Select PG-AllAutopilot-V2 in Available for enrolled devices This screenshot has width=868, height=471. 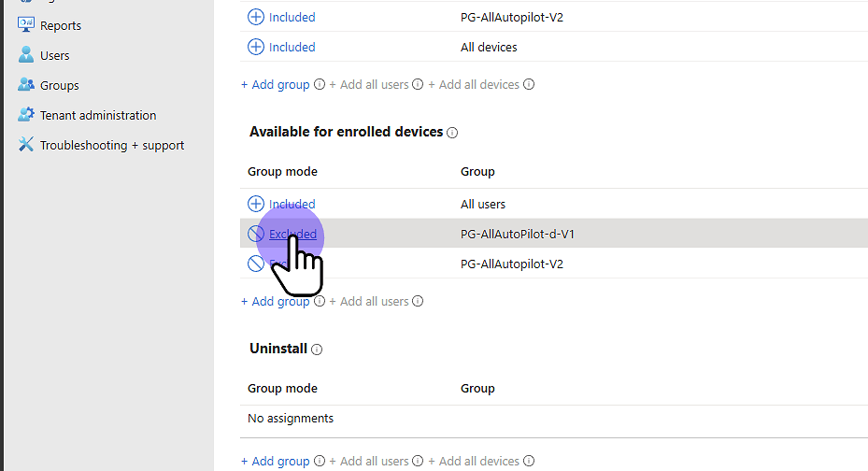[x=511, y=264]
